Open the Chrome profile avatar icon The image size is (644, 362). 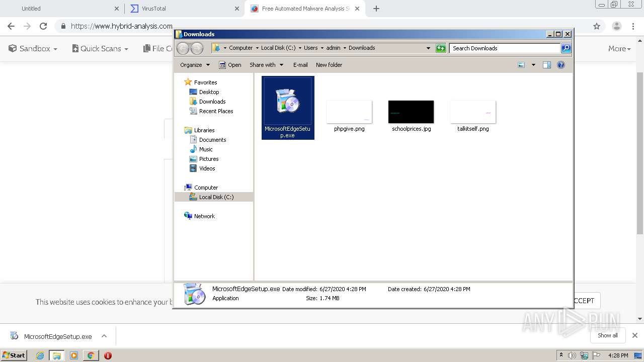tap(616, 26)
